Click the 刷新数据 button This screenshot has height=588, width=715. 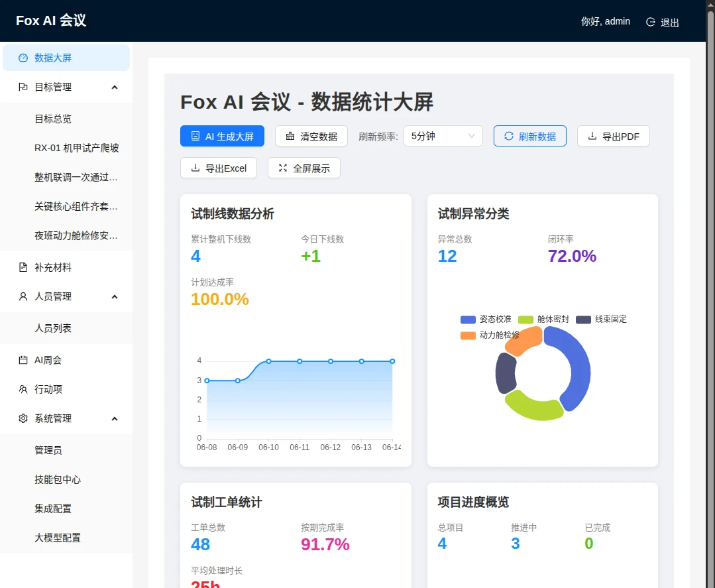pos(530,136)
